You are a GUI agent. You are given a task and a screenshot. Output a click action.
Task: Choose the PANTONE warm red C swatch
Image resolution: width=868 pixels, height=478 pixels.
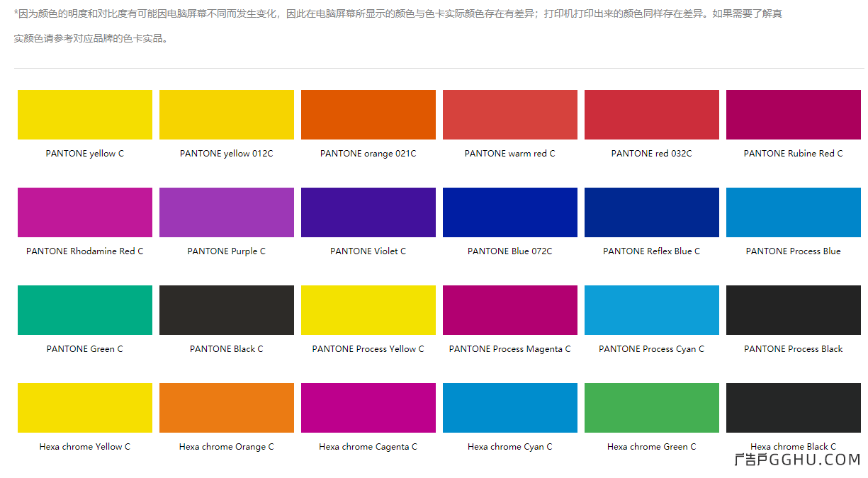(x=510, y=115)
